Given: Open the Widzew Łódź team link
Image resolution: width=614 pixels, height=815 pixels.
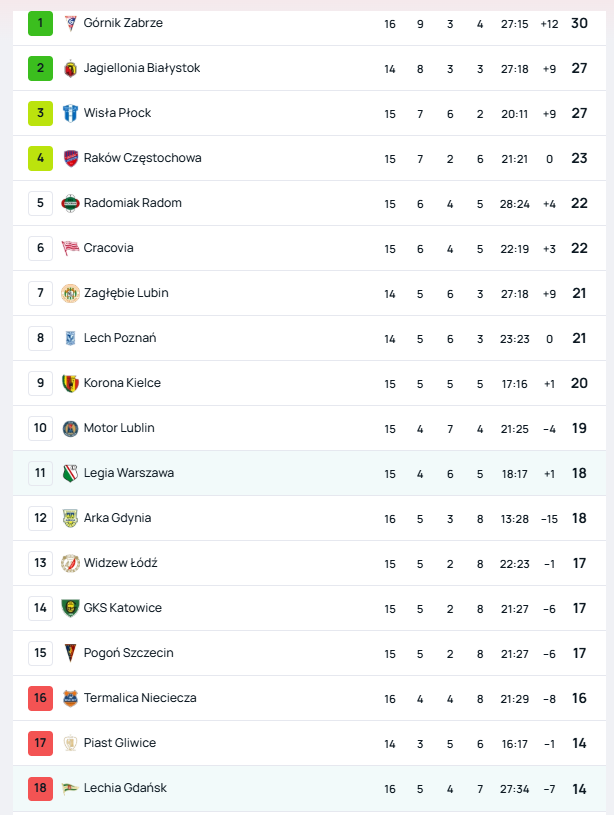Looking at the screenshot, I should pos(120,563).
